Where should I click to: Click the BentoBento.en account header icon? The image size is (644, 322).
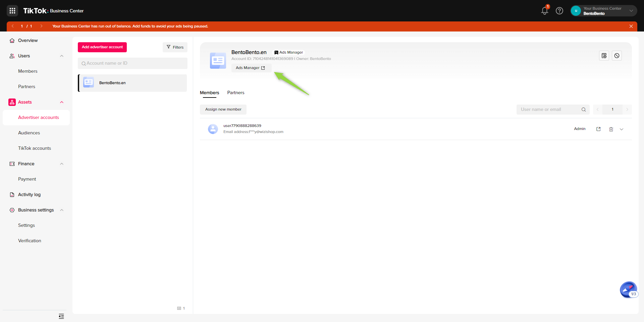pos(218,61)
